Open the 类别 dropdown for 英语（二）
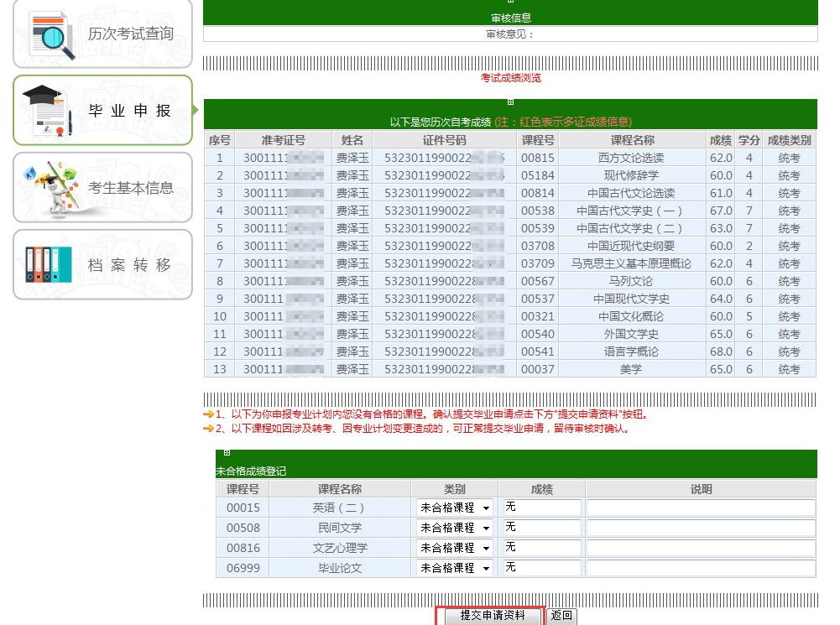Screen dimensions: 840x625 tap(456, 508)
